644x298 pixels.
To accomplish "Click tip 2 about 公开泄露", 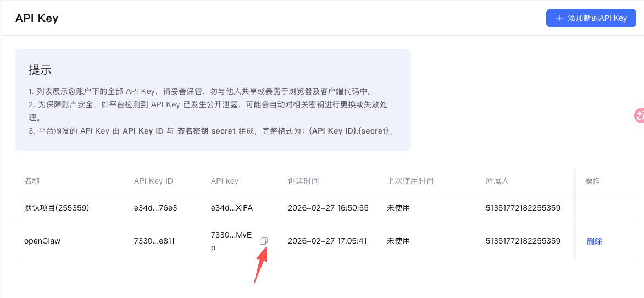I will tap(208, 112).
